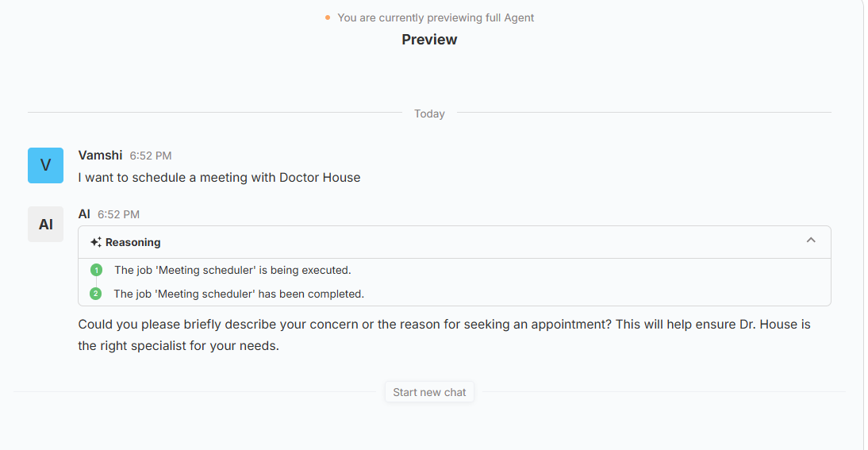Collapse the Reasoning panel with the chevron
Screen dimensions: 868x450
811,241
